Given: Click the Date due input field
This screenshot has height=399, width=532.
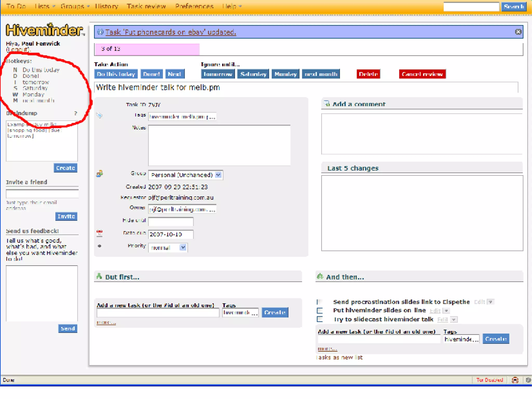Looking at the screenshot, I should (171, 234).
